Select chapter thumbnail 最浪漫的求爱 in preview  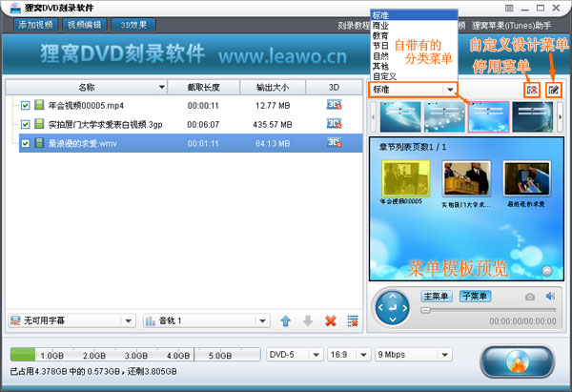point(527,179)
